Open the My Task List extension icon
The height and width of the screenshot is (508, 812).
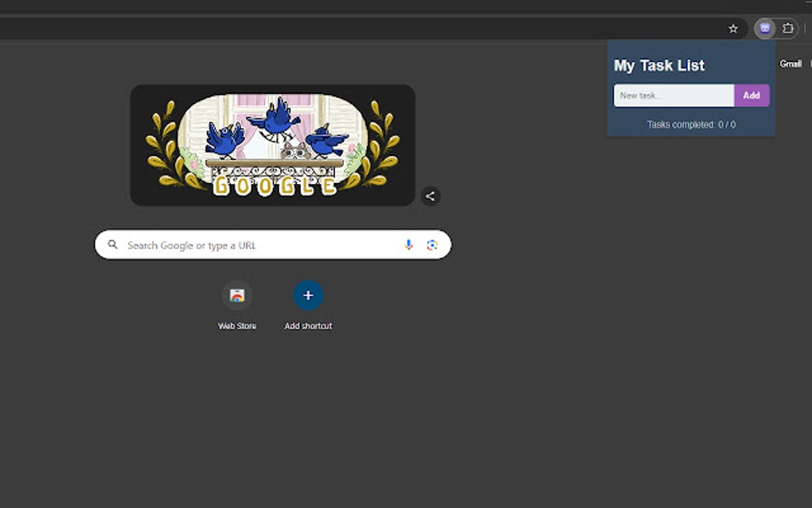click(x=765, y=28)
